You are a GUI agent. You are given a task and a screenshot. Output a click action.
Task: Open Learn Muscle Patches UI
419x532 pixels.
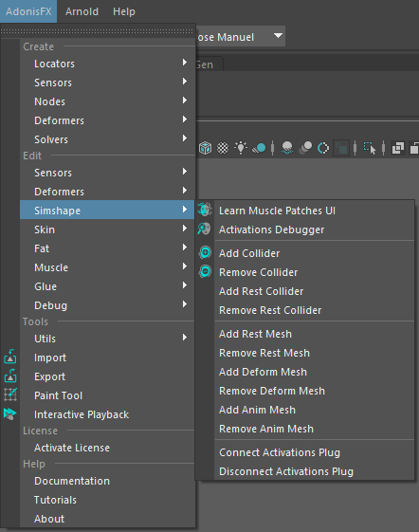(x=305, y=211)
